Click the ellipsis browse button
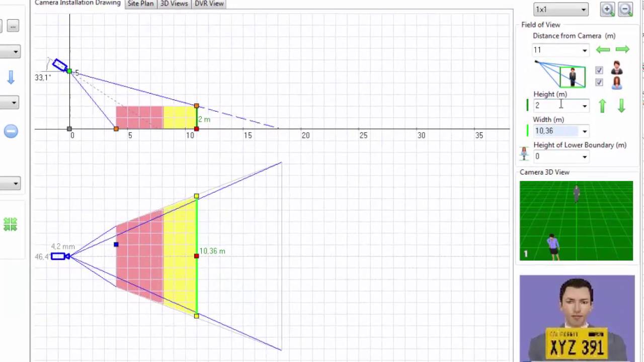644x362 pixels. tap(13, 26)
